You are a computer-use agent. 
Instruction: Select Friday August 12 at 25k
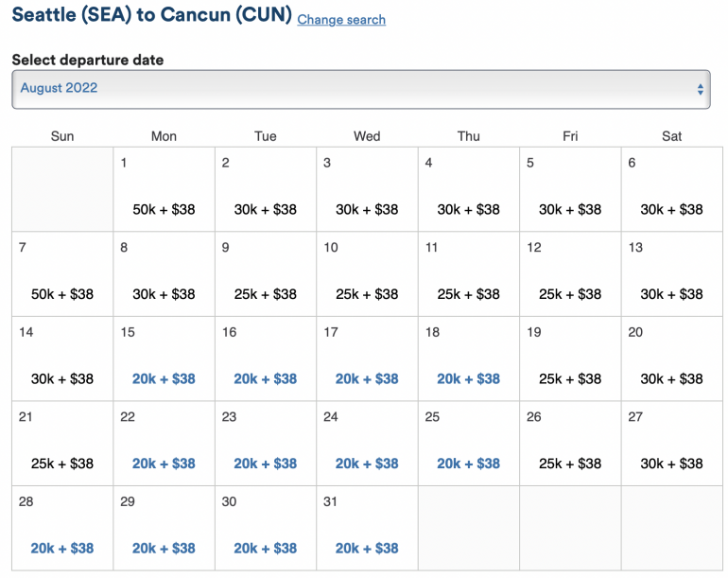tap(570, 294)
